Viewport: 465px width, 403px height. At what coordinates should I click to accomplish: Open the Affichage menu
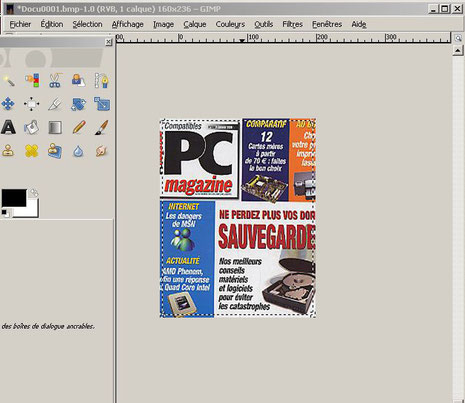coord(128,24)
